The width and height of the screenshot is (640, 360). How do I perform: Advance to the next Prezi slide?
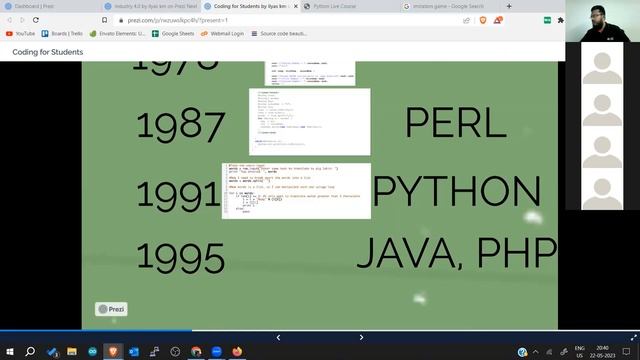point(361,338)
